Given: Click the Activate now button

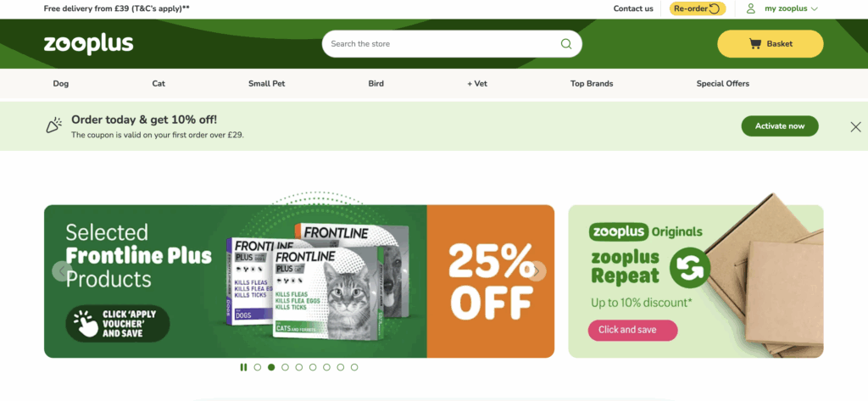Looking at the screenshot, I should coord(780,125).
